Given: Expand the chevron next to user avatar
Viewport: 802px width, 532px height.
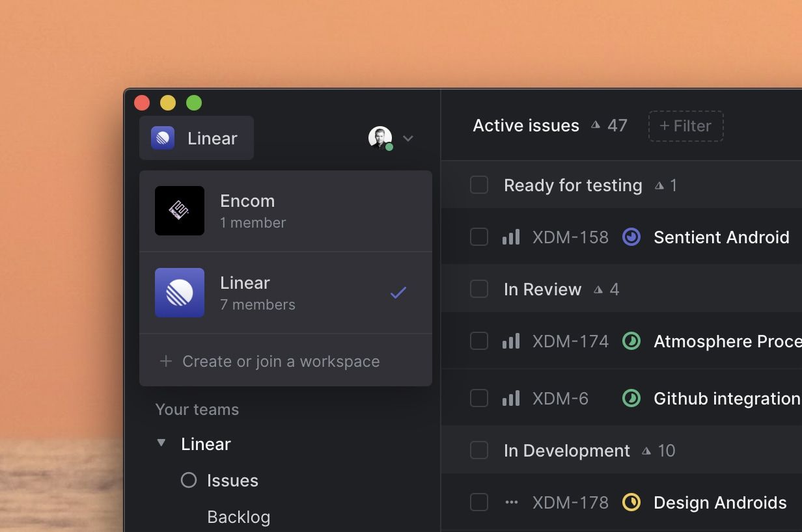Looking at the screenshot, I should pos(408,138).
